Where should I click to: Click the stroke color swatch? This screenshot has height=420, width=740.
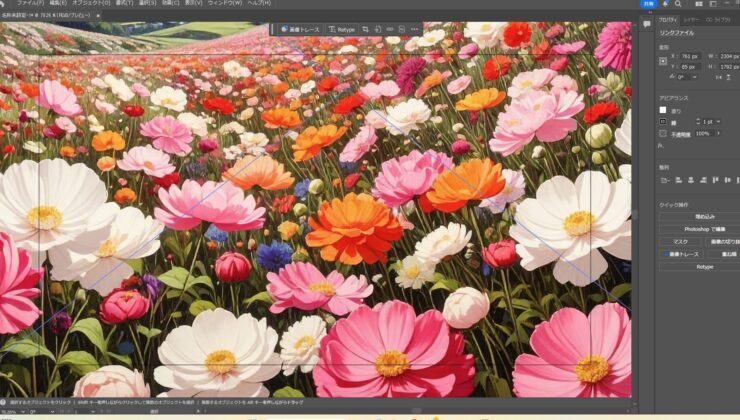click(x=662, y=121)
